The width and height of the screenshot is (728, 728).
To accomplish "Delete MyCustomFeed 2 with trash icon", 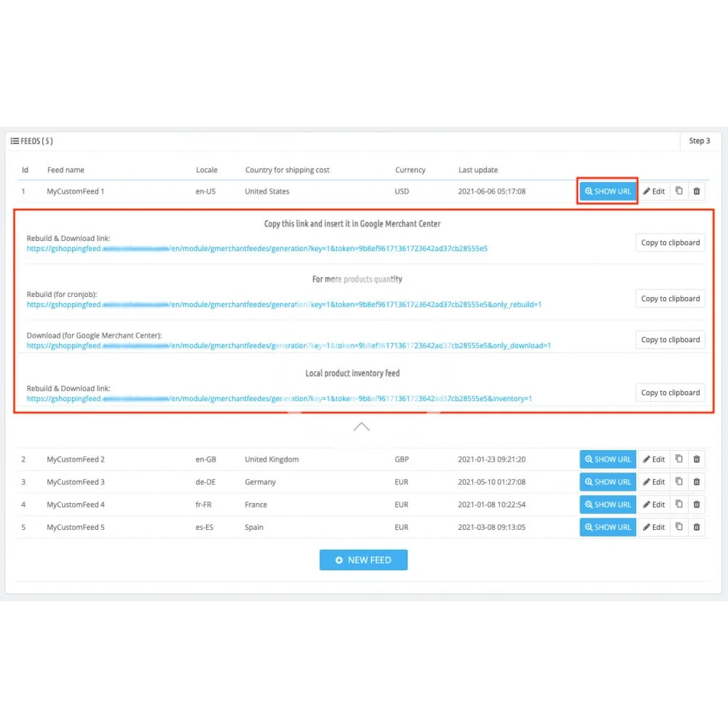I will click(697, 459).
